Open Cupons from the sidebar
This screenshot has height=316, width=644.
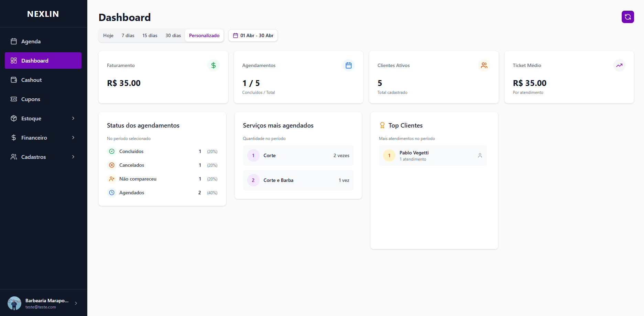click(x=43, y=99)
